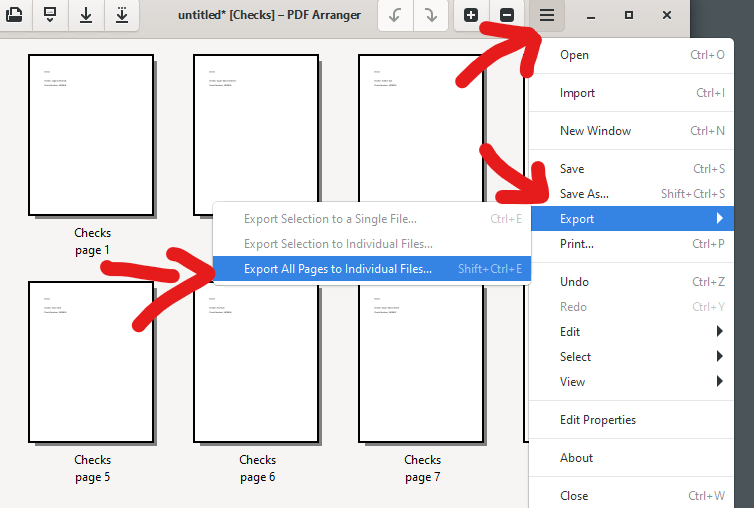Viewport: 754px width, 508px height.
Task: Click the Save As toolbar icon
Action: click(122, 15)
